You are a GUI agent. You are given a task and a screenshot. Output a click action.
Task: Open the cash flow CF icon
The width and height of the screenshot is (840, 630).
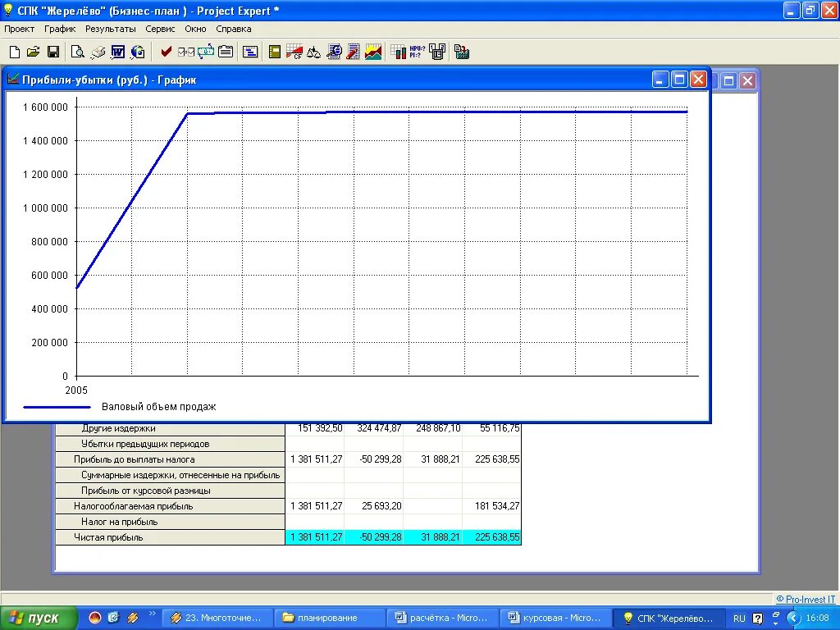pos(294,52)
